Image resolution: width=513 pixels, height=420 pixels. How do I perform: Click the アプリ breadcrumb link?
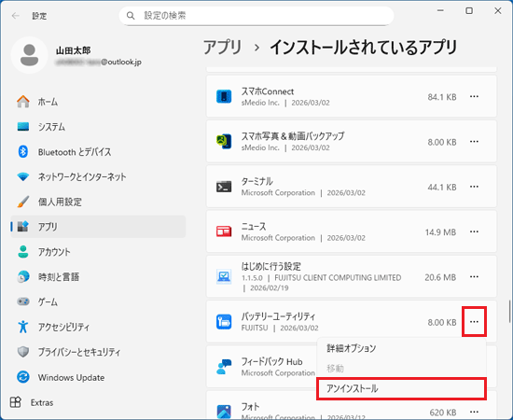(223, 48)
